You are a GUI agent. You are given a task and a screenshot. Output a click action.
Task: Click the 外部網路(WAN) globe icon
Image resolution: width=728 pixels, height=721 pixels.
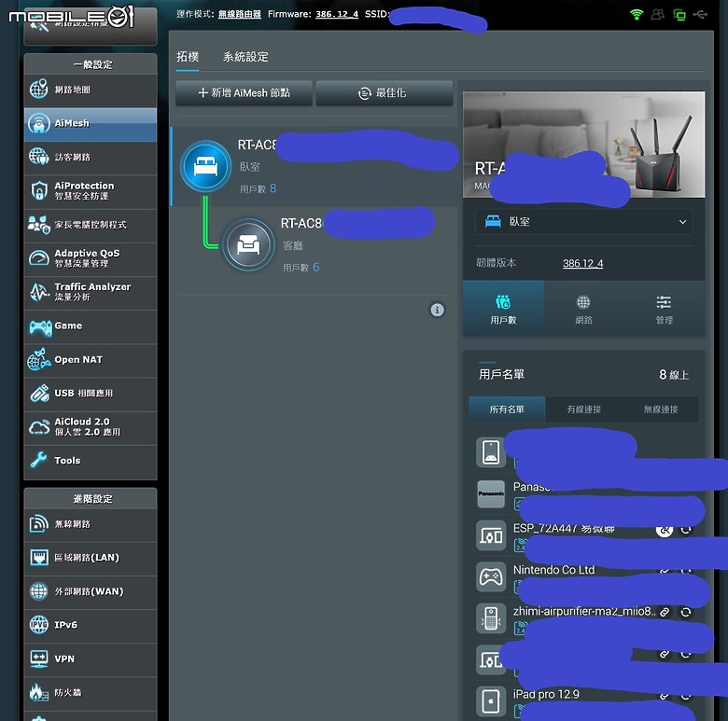click(38, 591)
